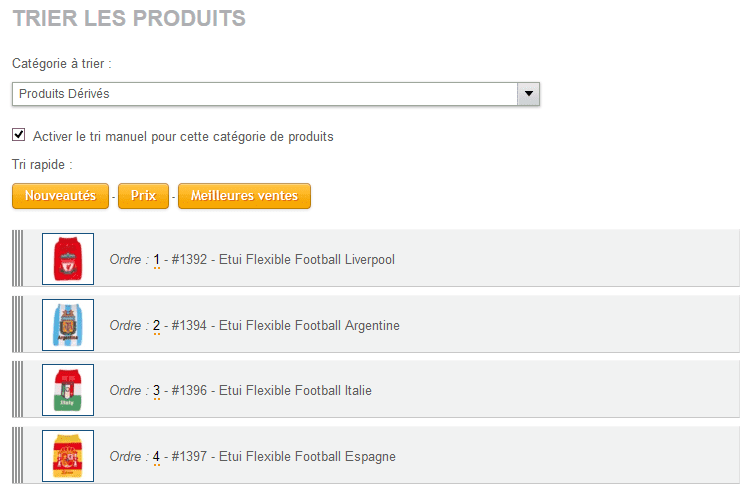Click the drag handle of the Argentine row
The height and width of the screenshot is (489, 748).
(x=18, y=324)
